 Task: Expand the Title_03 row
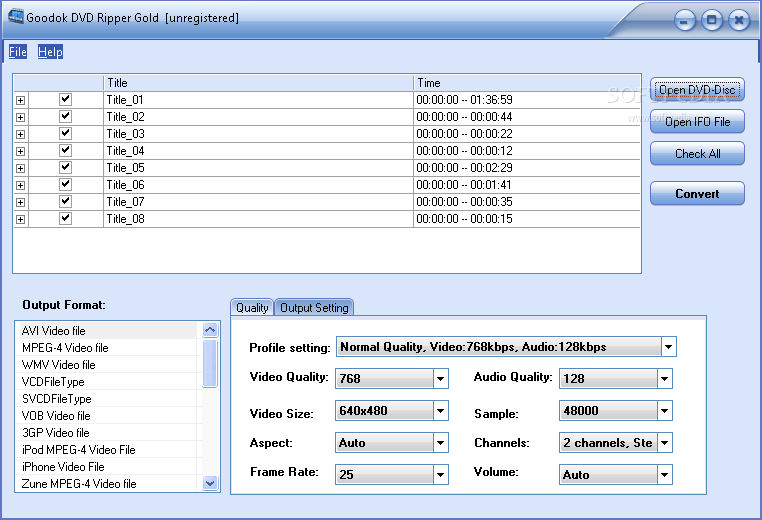(20, 135)
